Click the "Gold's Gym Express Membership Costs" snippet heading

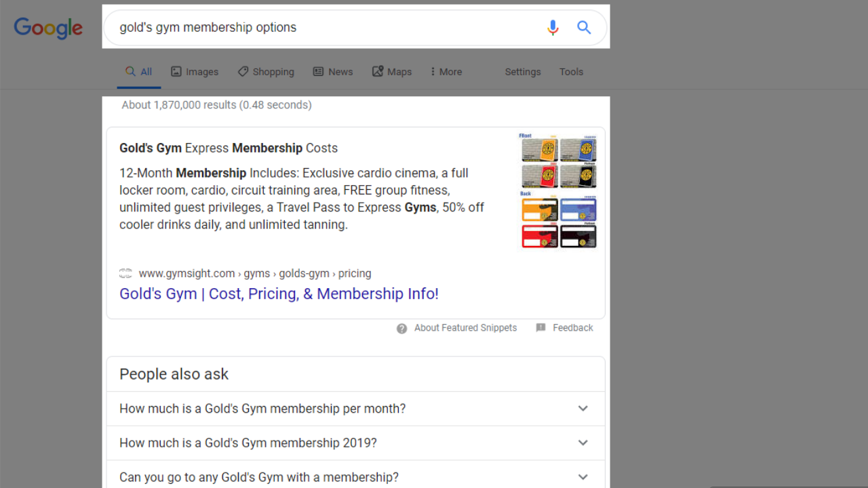click(229, 148)
